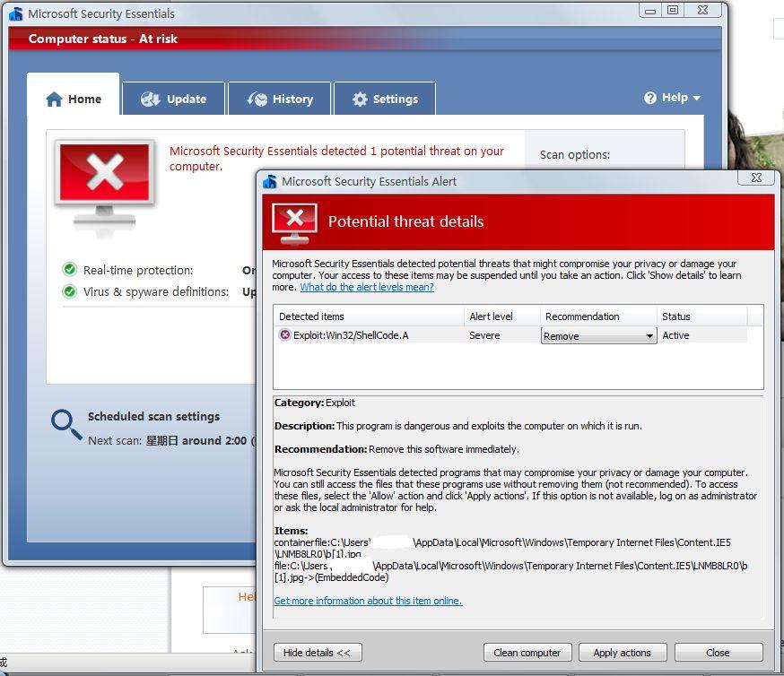This screenshot has width=784, height=676.
Task: Click the Clean computer button
Action: click(x=527, y=653)
